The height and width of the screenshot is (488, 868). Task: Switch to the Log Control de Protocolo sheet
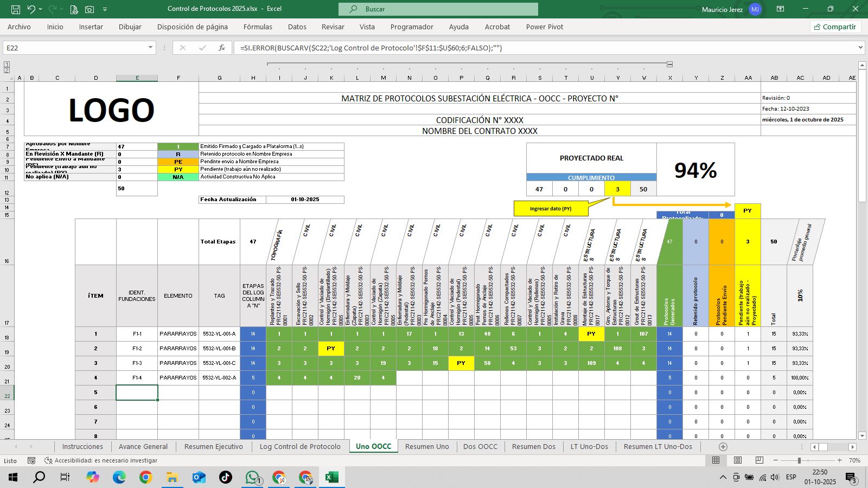click(300, 446)
